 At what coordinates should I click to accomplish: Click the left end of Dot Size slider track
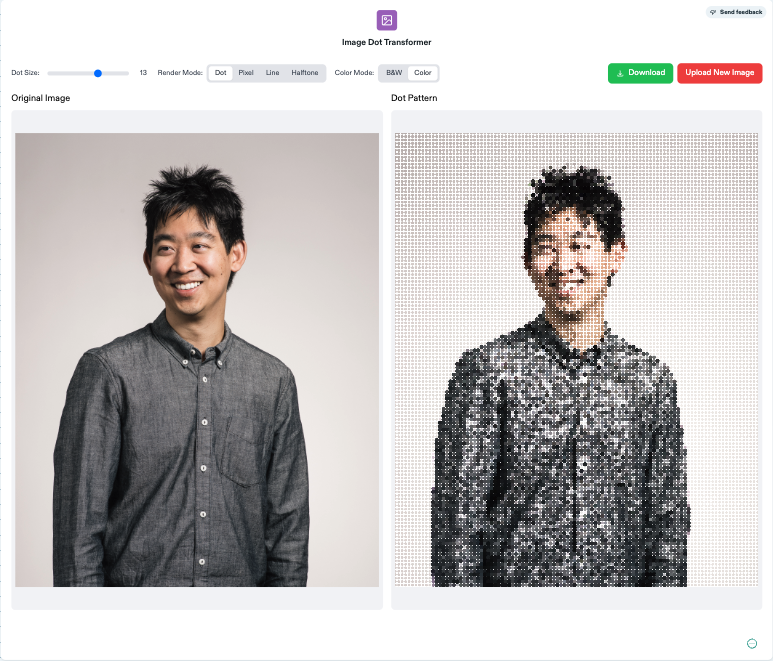(x=50, y=73)
